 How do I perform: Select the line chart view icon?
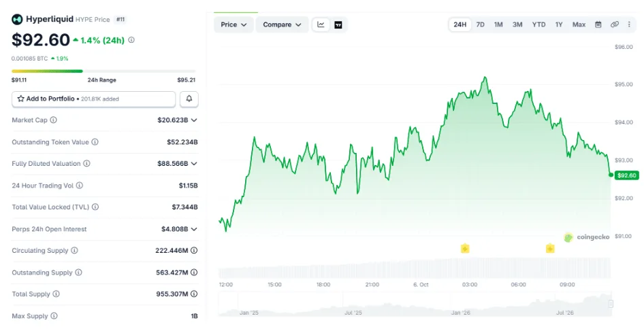click(321, 24)
